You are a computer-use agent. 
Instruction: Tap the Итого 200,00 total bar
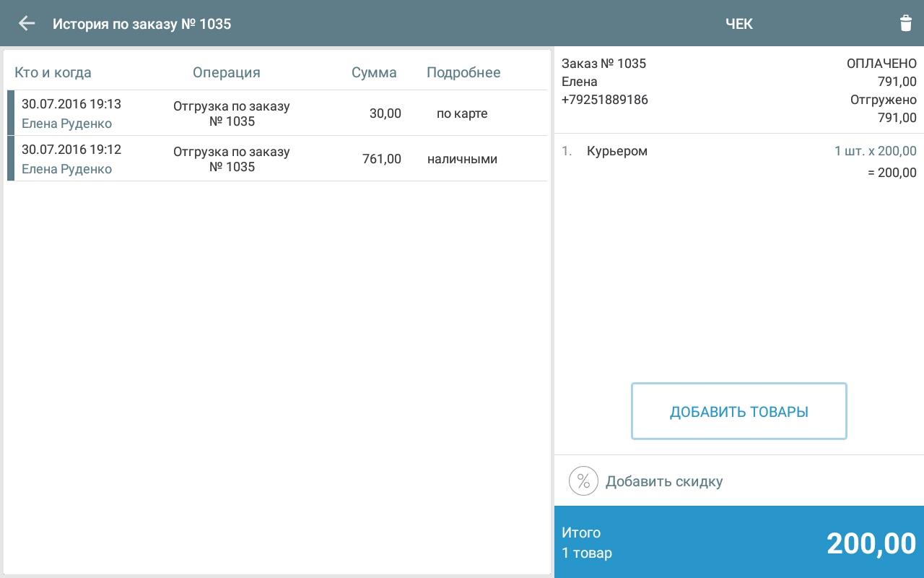[739, 542]
